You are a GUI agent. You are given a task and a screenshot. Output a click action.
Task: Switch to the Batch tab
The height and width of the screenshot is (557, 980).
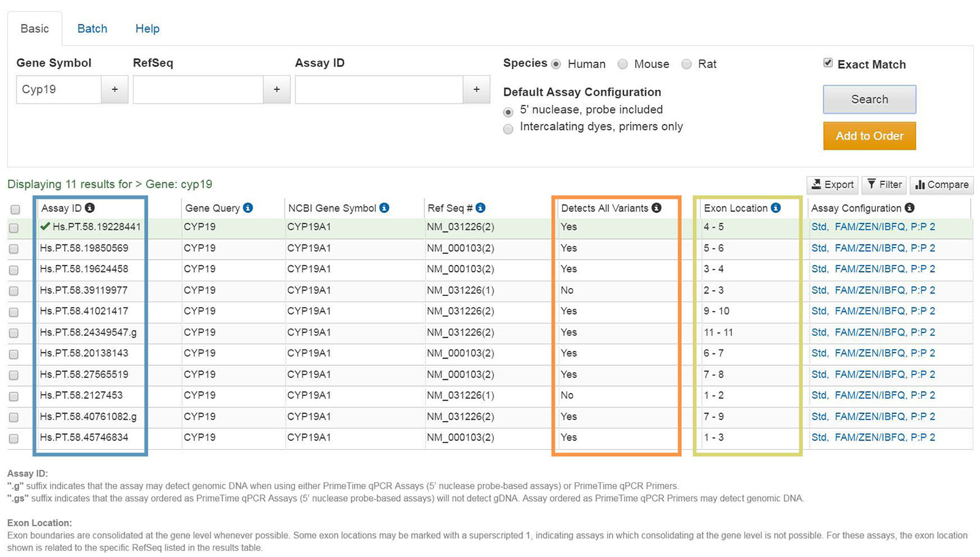pos(92,29)
